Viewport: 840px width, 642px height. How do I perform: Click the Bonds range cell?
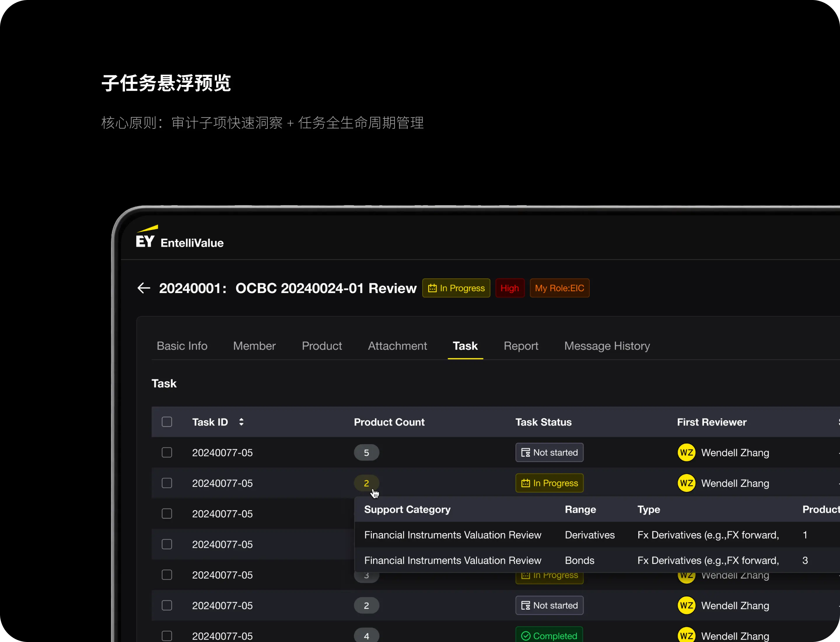[x=580, y=560]
